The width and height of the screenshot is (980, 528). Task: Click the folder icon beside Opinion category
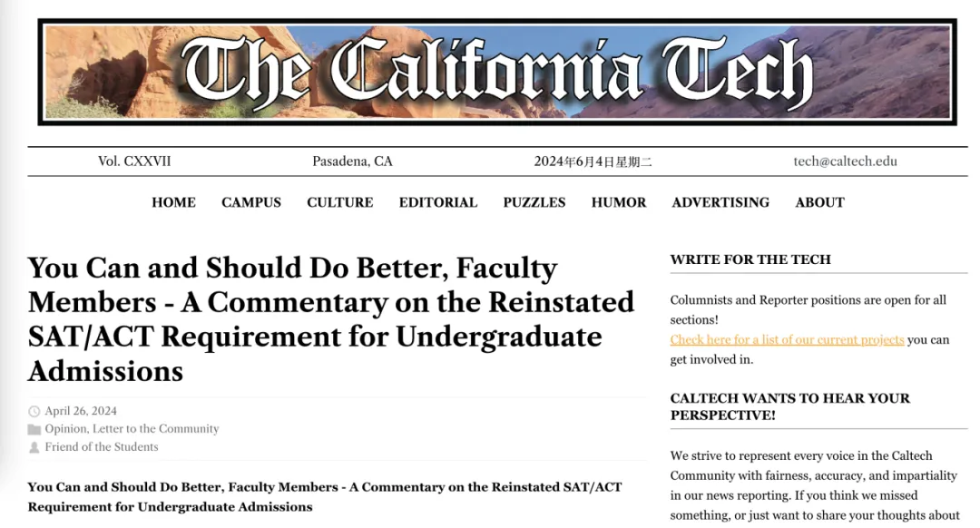pyautogui.click(x=34, y=429)
